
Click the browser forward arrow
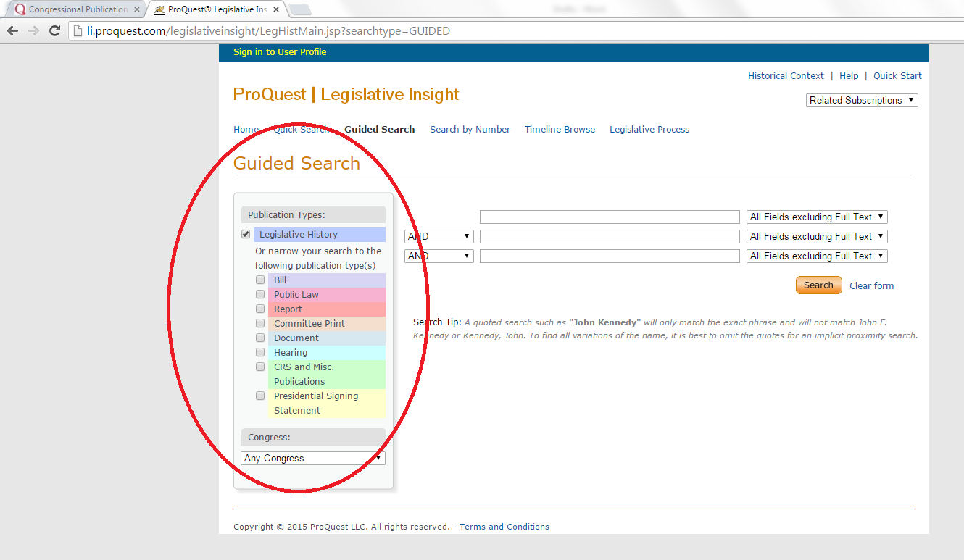33,31
